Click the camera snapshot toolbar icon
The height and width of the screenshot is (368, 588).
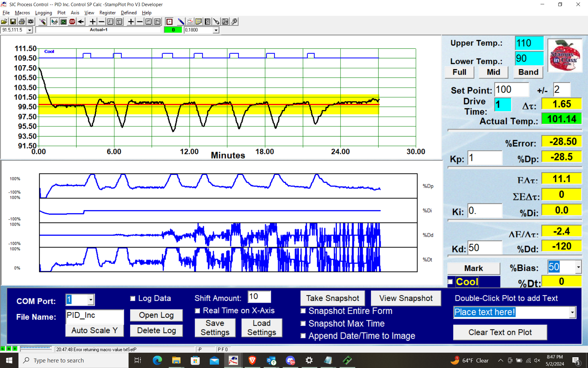pos(31,21)
